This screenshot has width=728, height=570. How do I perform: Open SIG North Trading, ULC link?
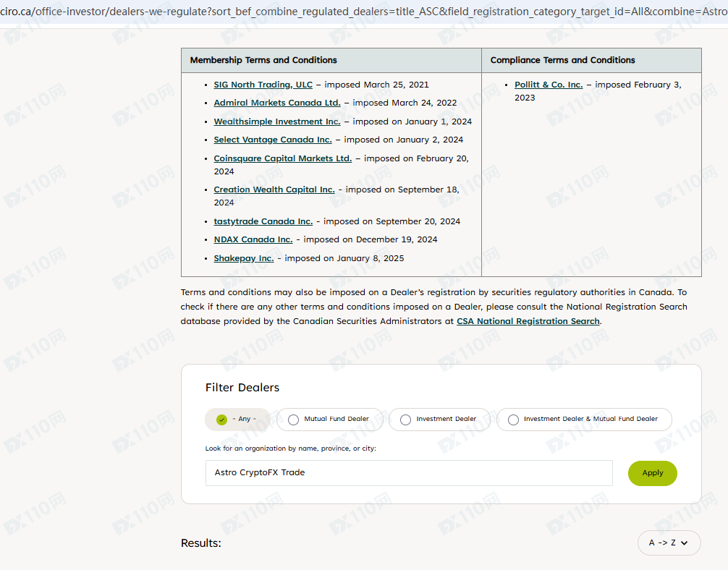pyautogui.click(x=263, y=85)
